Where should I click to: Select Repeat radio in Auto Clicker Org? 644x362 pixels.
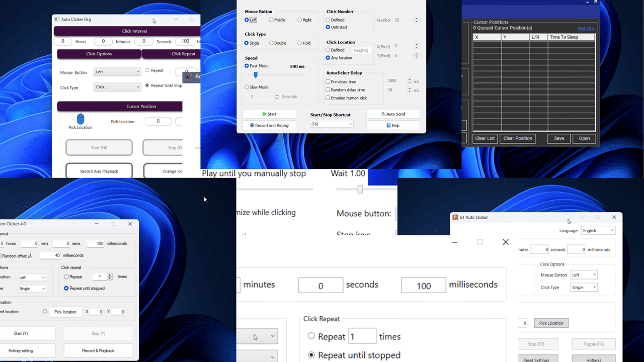pyautogui.click(x=147, y=70)
